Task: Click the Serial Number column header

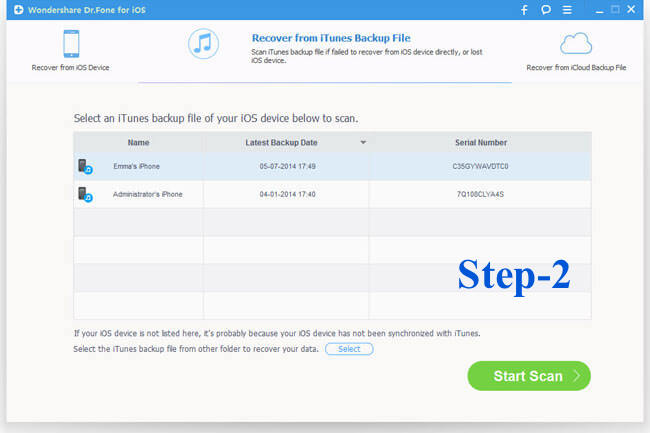Action: click(x=479, y=143)
